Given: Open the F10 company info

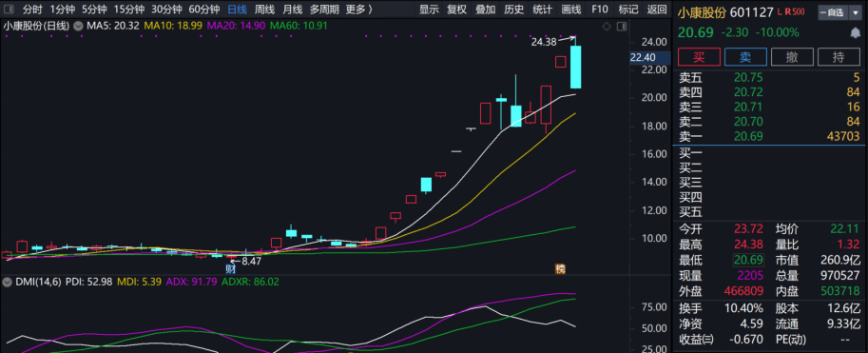Looking at the screenshot, I should click(x=600, y=10).
